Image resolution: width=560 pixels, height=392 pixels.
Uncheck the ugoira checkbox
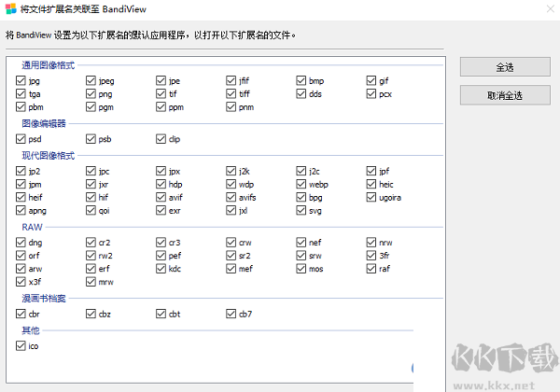(x=371, y=197)
